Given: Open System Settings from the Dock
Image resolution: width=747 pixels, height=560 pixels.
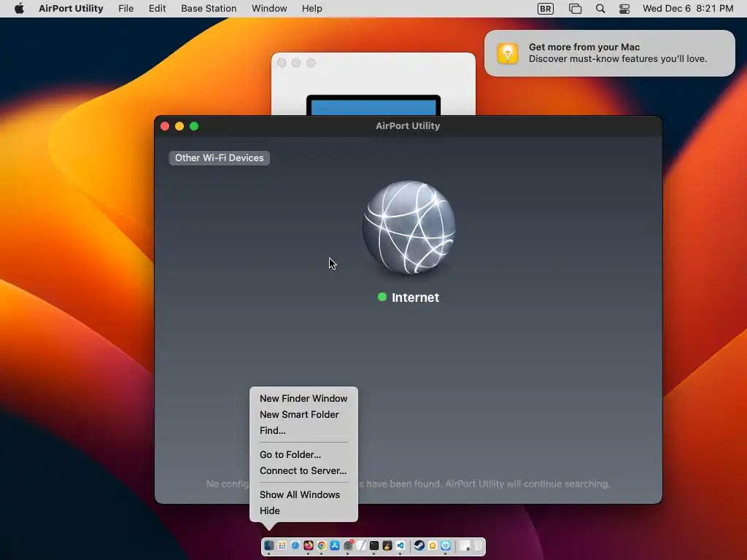Looking at the screenshot, I should point(348,545).
